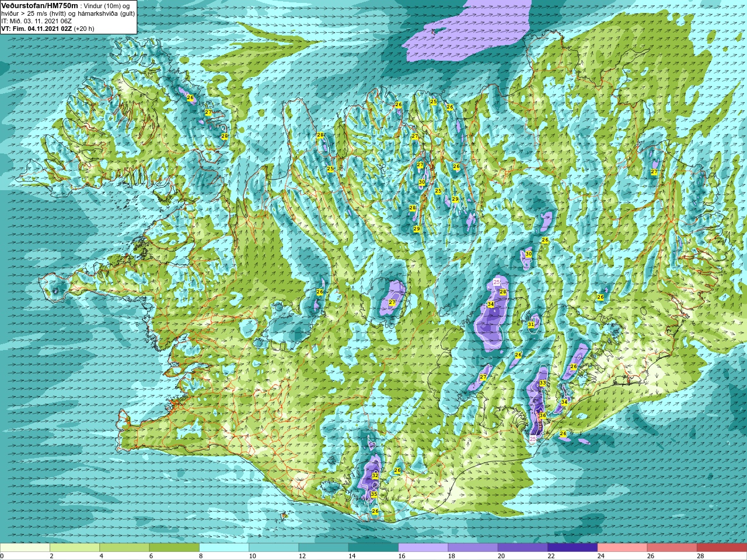Click the olive green 6–8 m/s legend swatch

174,548
